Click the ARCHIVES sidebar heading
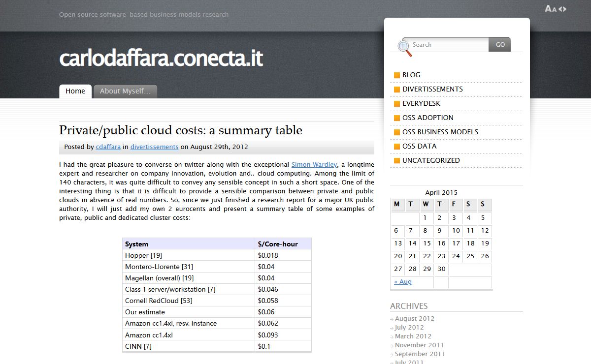The width and height of the screenshot is (591, 364). (x=409, y=306)
